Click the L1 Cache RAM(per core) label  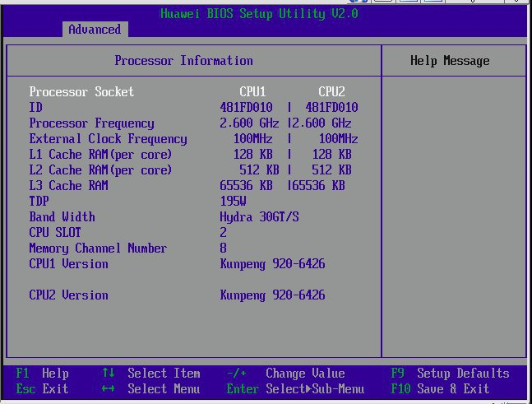pos(100,155)
